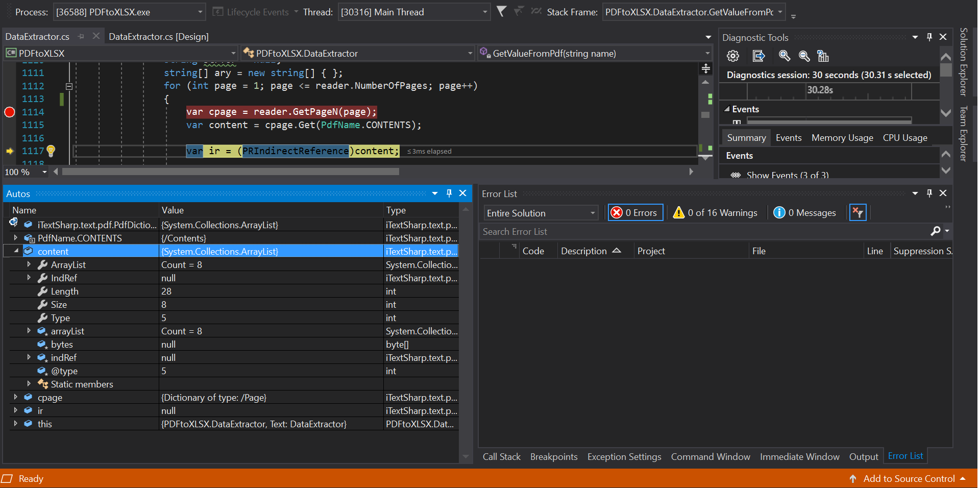The height and width of the screenshot is (488, 980).
Task: Open Diagnostic Tools settings via gear icon
Action: (x=732, y=56)
